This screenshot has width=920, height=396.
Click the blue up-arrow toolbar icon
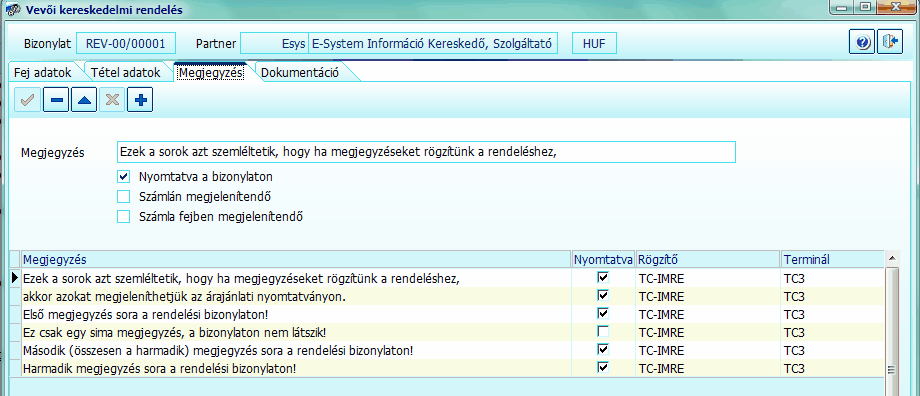pos(84,100)
